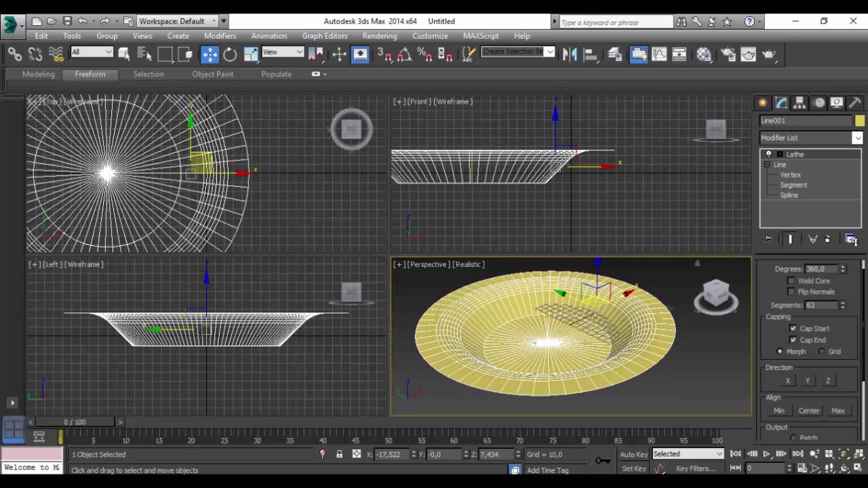868x488 pixels.
Task: Toggle the Weld Core checkbox
Action: [791, 281]
